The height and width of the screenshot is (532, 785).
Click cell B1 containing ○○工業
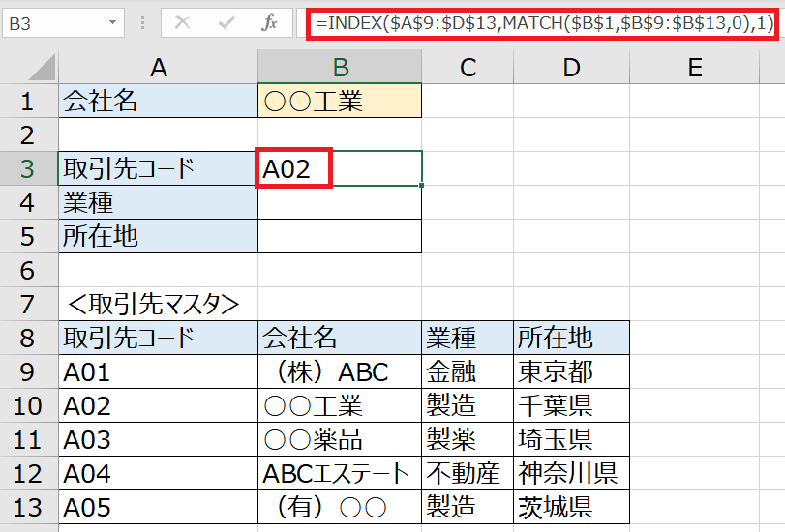340,102
